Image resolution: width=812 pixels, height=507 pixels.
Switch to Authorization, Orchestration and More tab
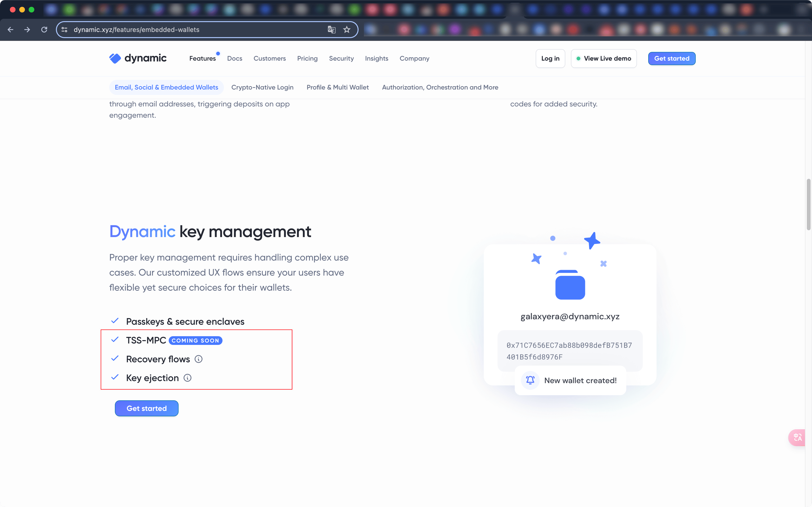[x=440, y=87]
